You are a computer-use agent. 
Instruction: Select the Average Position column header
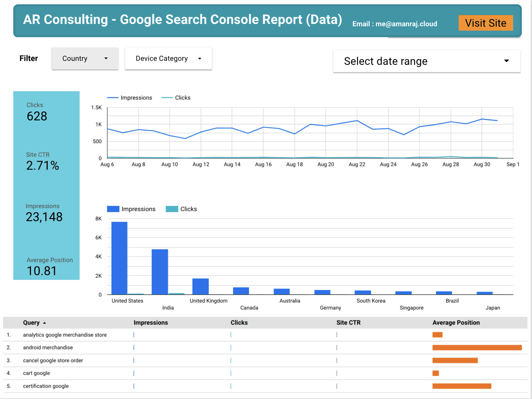click(x=456, y=323)
